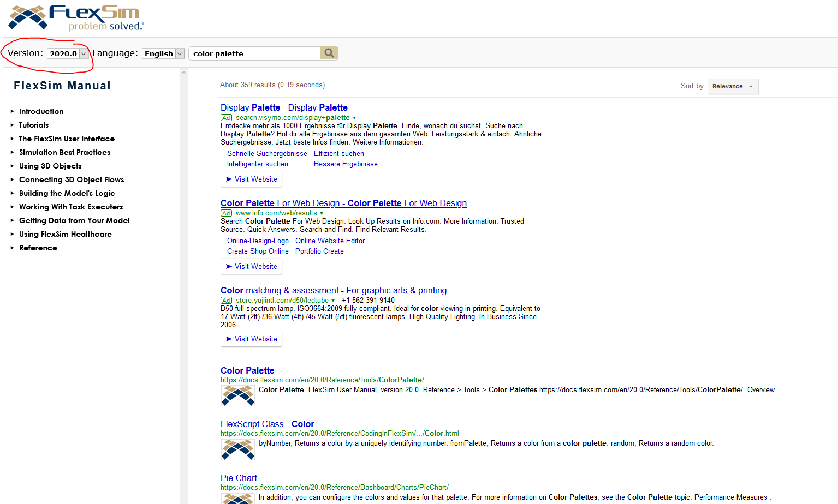Click the search magnifier button
Viewport: 838px width, 504px height.
329,53
